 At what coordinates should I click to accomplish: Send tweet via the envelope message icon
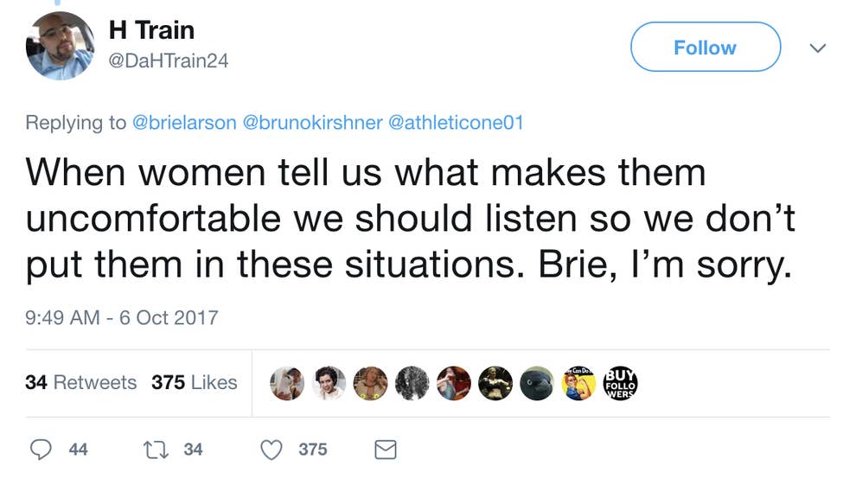pos(385,449)
